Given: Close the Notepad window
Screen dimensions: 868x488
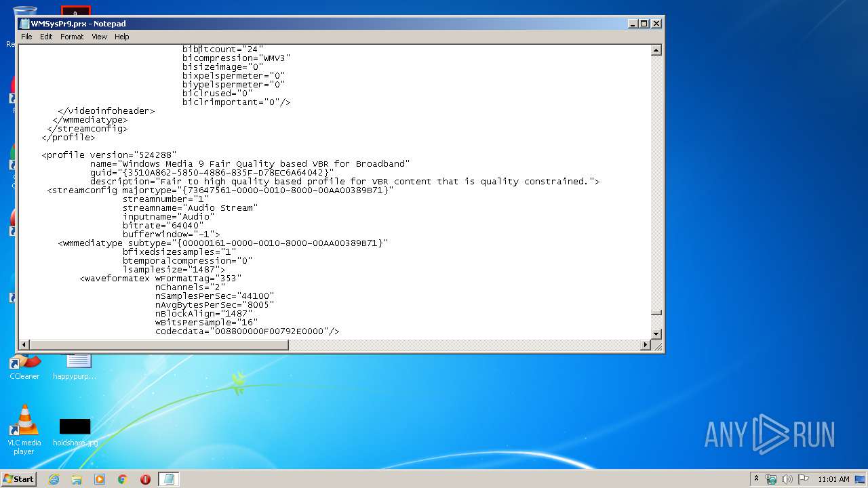Looking at the screenshot, I should coord(656,24).
